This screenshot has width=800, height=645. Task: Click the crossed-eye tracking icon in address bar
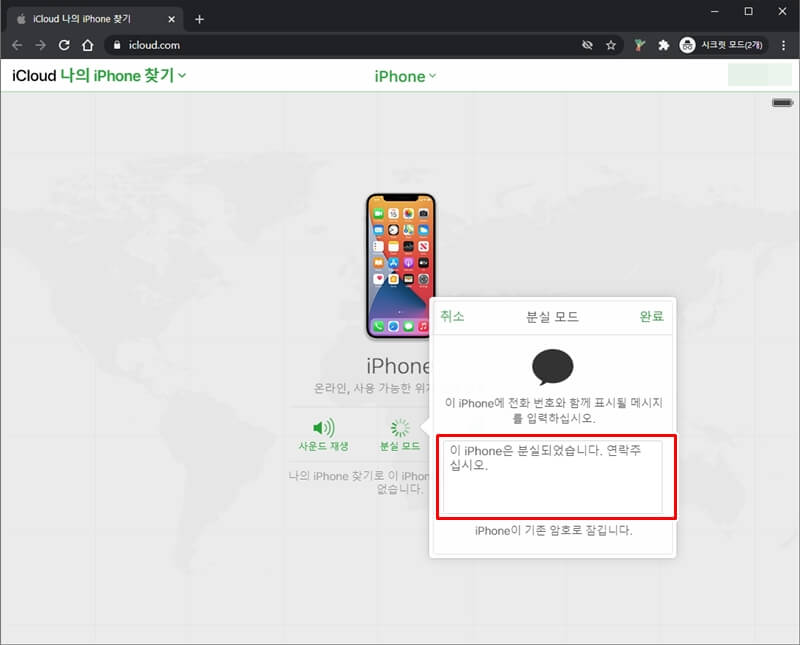pos(587,45)
